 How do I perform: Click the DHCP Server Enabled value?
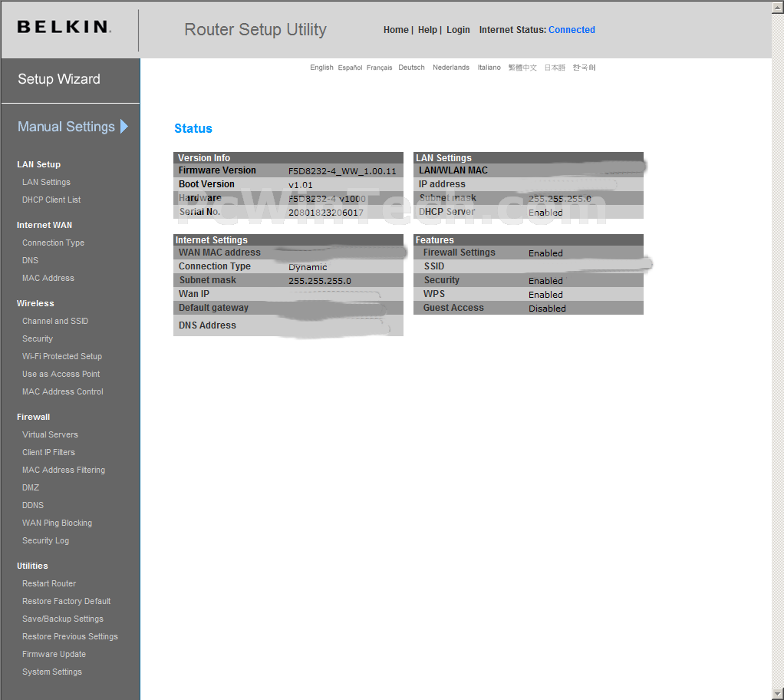pos(545,213)
